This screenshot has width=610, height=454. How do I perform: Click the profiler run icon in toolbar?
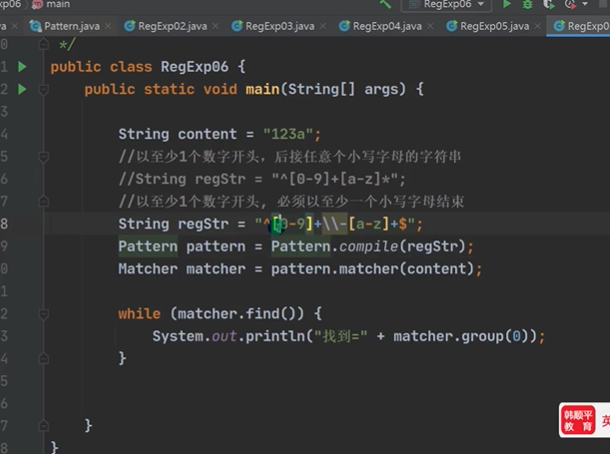[570, 4]
